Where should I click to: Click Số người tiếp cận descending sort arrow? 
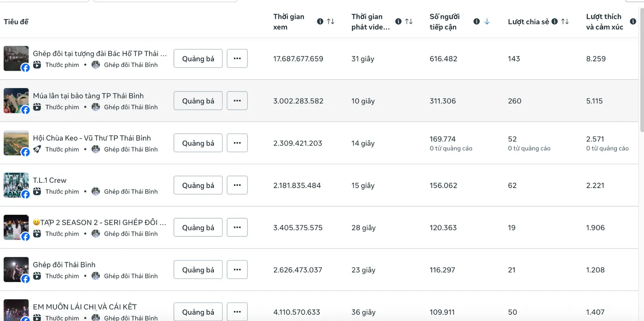(x=487, y=21)
